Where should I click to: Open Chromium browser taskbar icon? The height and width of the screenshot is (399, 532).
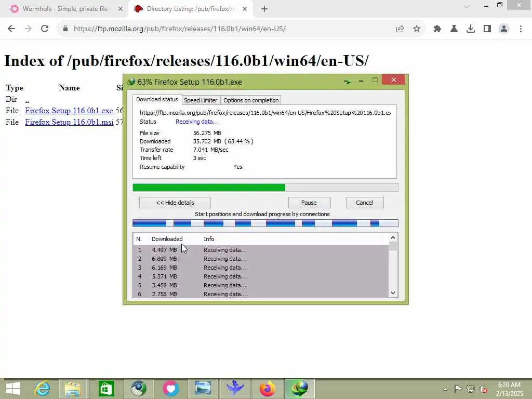click(139, 389)
